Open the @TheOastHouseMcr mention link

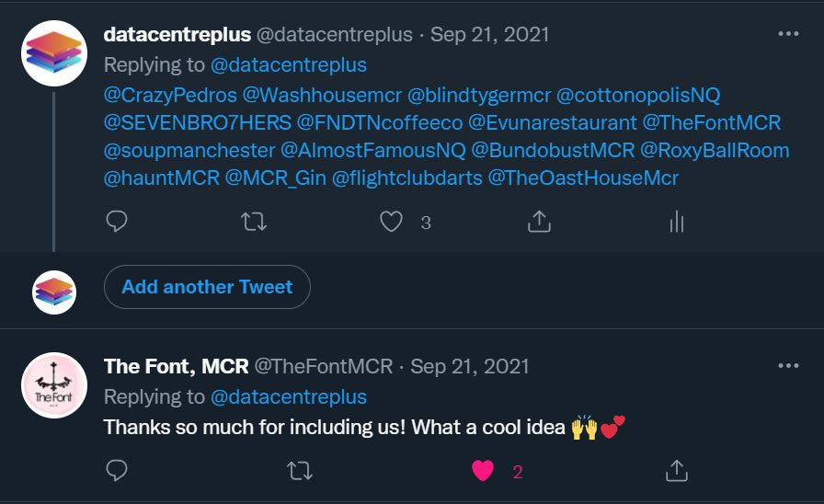click(x=583, y=178)
